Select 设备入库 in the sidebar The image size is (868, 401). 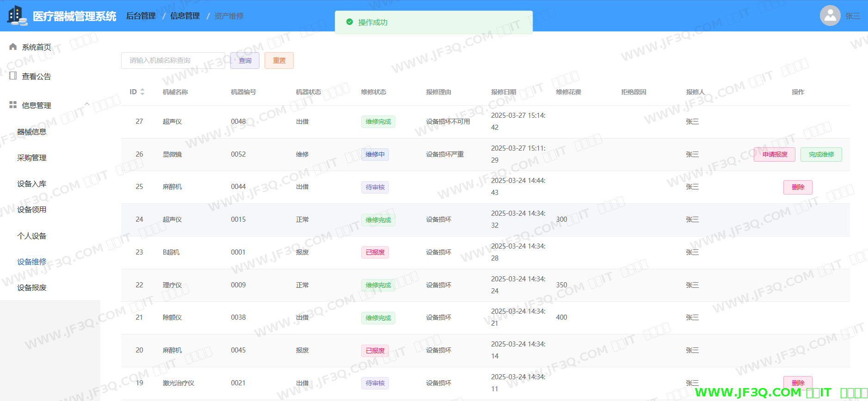tap(32, 183)
